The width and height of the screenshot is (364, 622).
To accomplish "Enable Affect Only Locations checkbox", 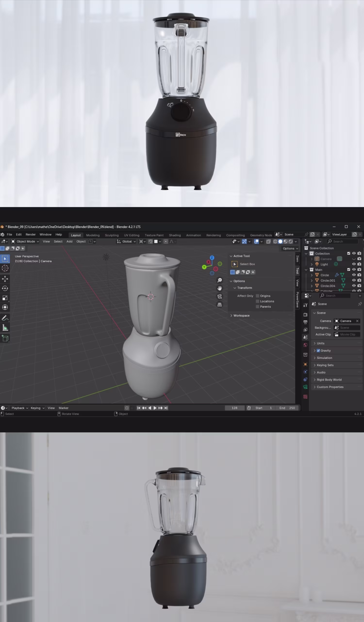I will pyautogui.click(x=257, y=301).
